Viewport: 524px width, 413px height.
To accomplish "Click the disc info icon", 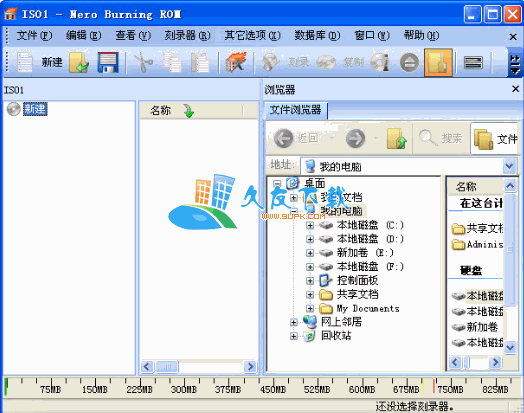I will coord(380,62).
